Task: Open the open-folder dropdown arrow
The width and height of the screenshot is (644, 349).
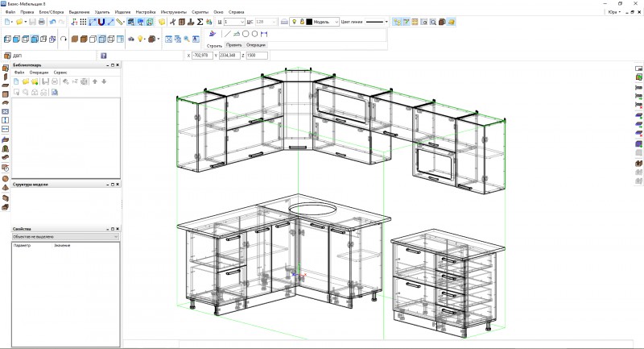Action: coord(26,22)
